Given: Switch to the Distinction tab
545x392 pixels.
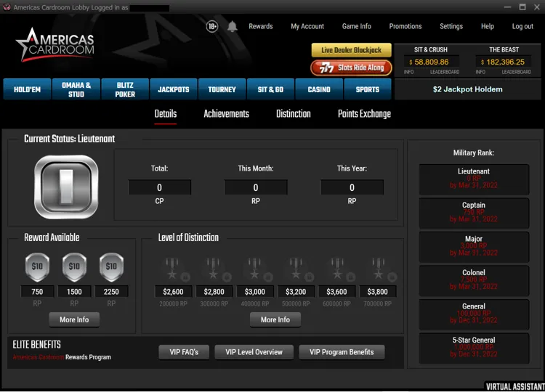Looking at the screenshot, I should (294, 114).
